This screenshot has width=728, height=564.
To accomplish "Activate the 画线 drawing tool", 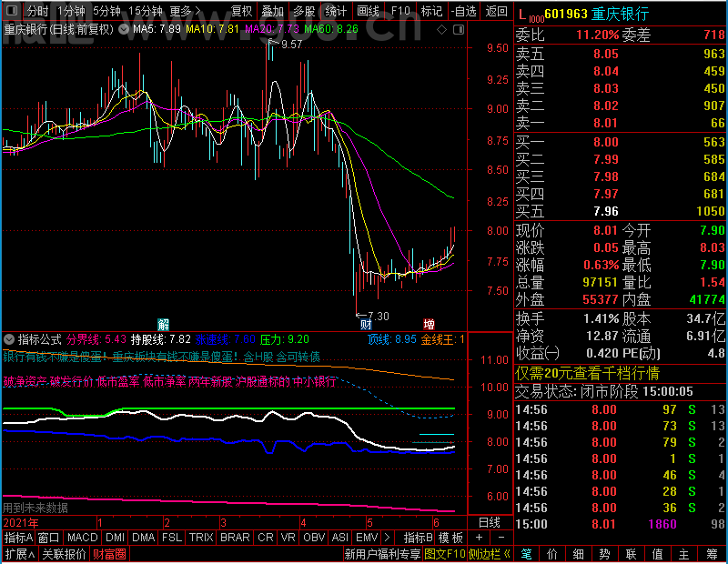I will [368, 11].
